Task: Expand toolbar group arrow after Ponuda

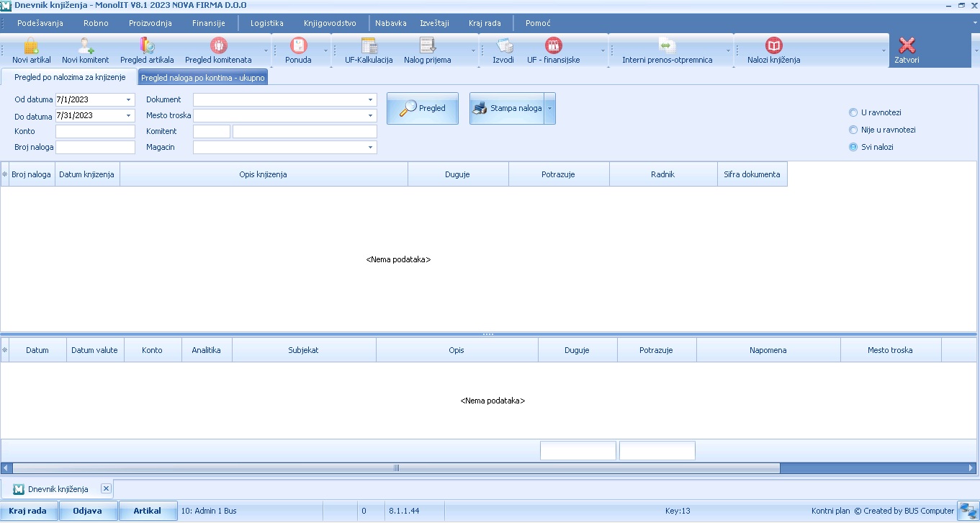Action: click(325, 50)
